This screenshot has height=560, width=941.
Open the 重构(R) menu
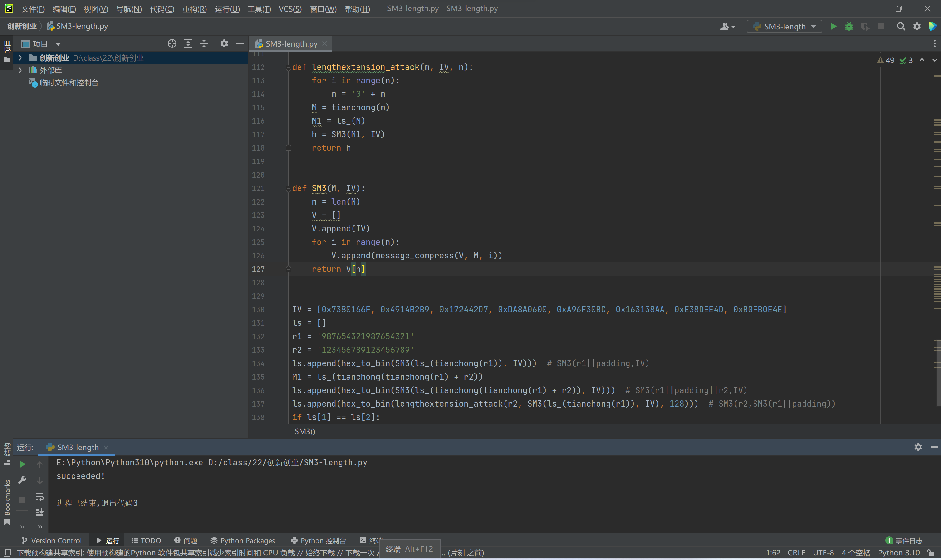point(195,9)
